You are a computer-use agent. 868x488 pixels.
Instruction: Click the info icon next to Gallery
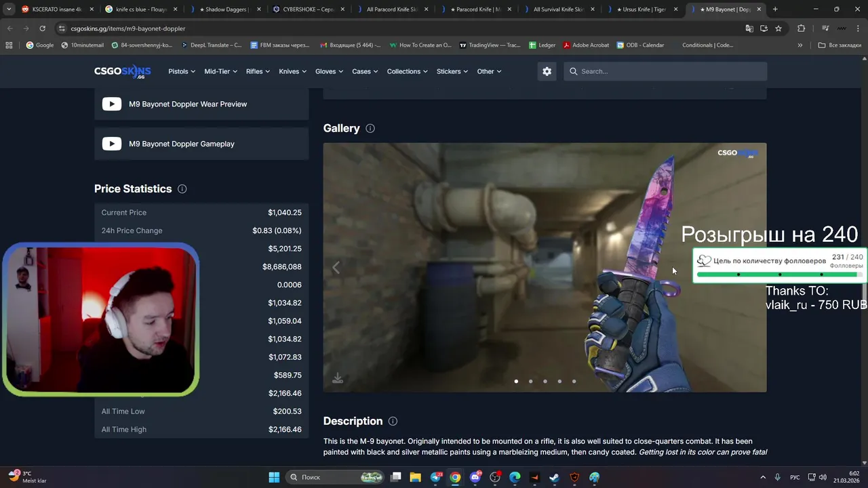(x=370, y=128)
